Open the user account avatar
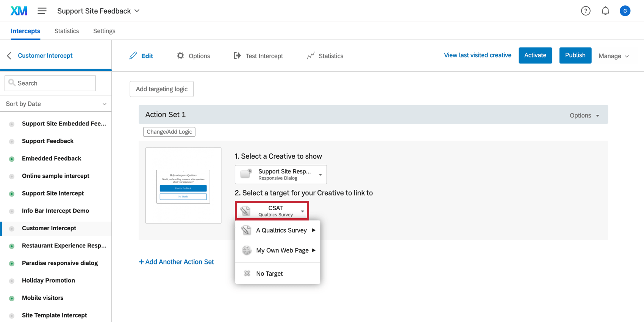Screen dimensions: 644x322 (625, 11)
